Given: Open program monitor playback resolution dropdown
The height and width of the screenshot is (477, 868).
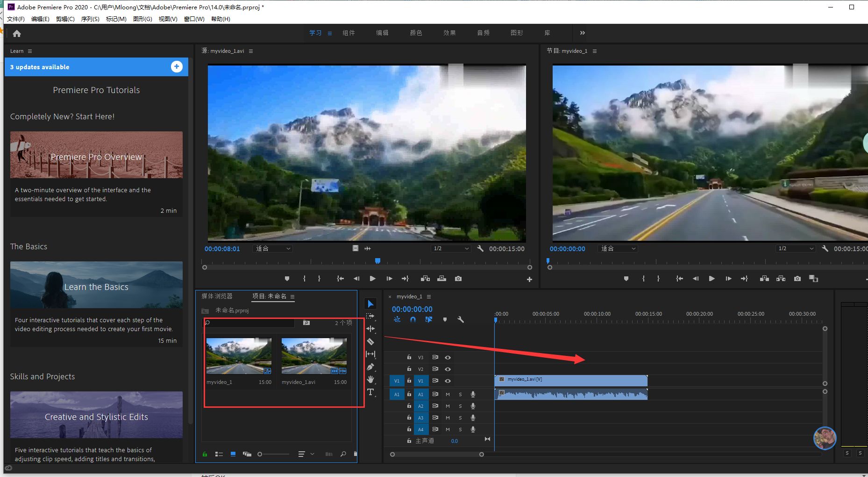Looking at the screenshot, I should coord(796,249).
